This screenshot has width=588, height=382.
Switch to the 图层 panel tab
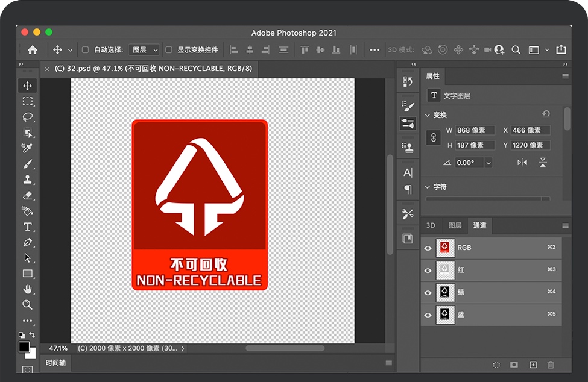(x=455, y=225)
